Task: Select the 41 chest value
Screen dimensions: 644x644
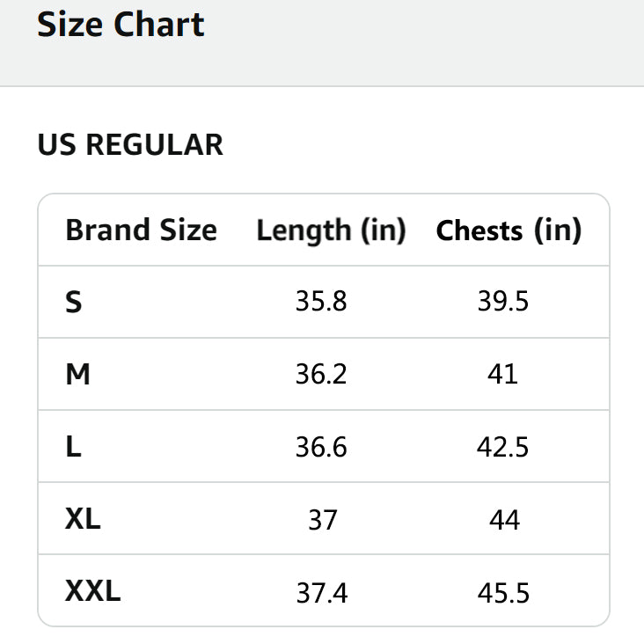Action: click(503, 375)
